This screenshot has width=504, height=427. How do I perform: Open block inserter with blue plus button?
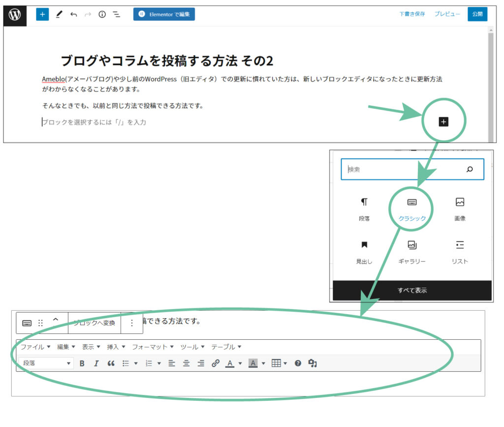(42, 14)
